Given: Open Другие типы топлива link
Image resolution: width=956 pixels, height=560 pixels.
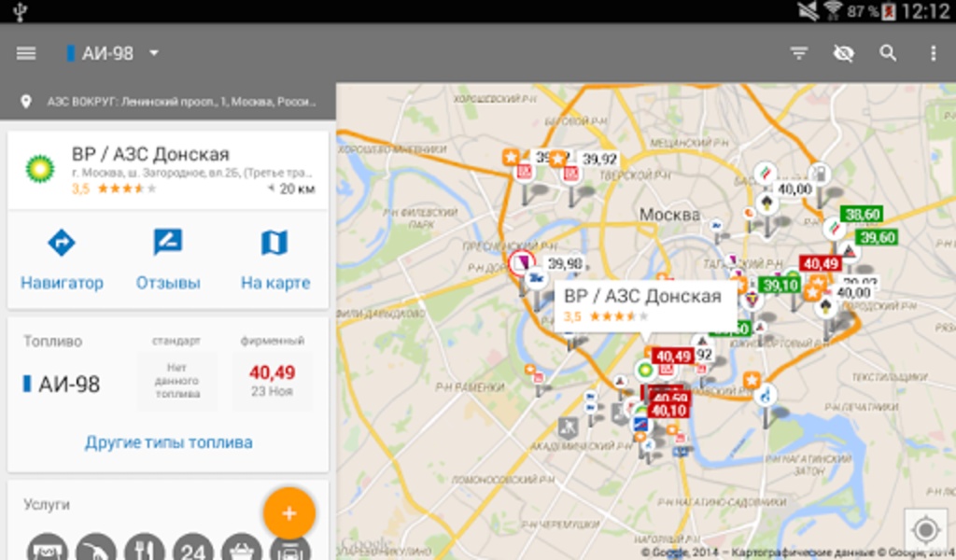Looking at the screenshot, I should point(168,442).
